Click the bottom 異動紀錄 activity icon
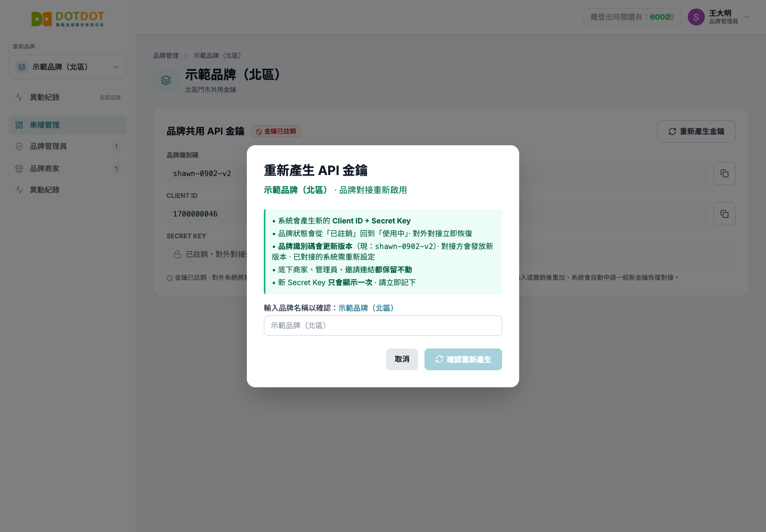The image size is (766, 532). (19, 190)
